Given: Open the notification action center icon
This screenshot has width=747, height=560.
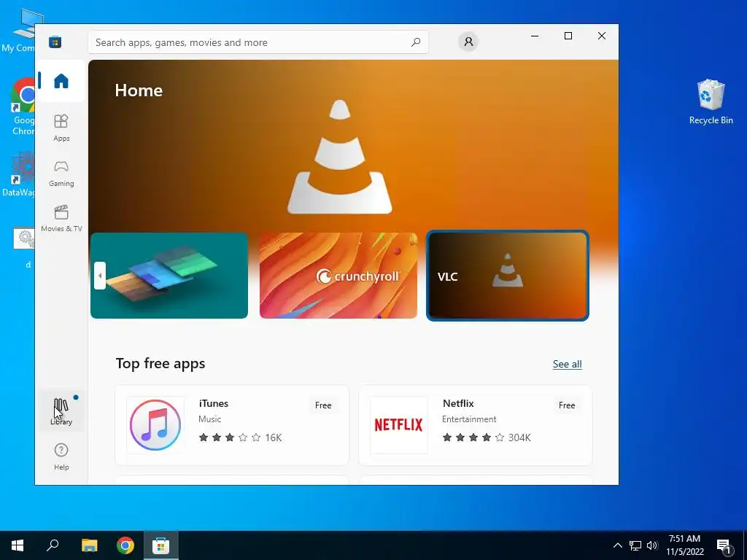Looking at the screenshot, I should coord(724,545).
